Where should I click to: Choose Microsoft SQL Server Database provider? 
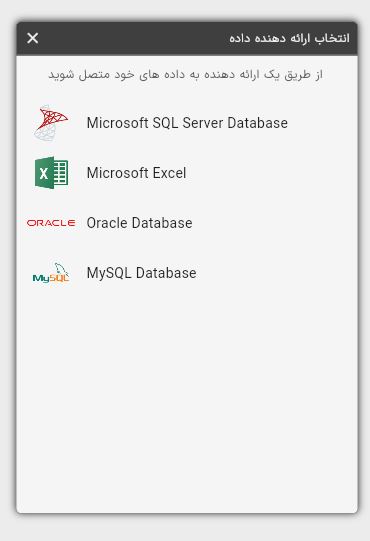(x=187, y=123)
